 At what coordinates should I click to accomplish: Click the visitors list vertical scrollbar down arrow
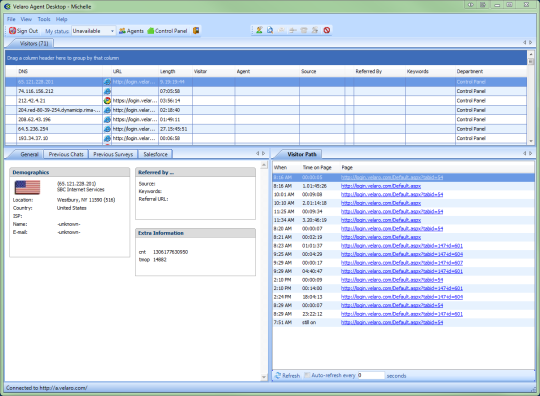coord(531,141)
